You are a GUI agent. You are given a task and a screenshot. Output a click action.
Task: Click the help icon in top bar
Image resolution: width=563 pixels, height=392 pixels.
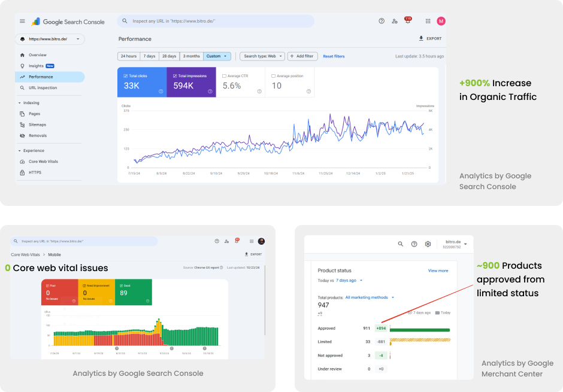pos(382,21)
